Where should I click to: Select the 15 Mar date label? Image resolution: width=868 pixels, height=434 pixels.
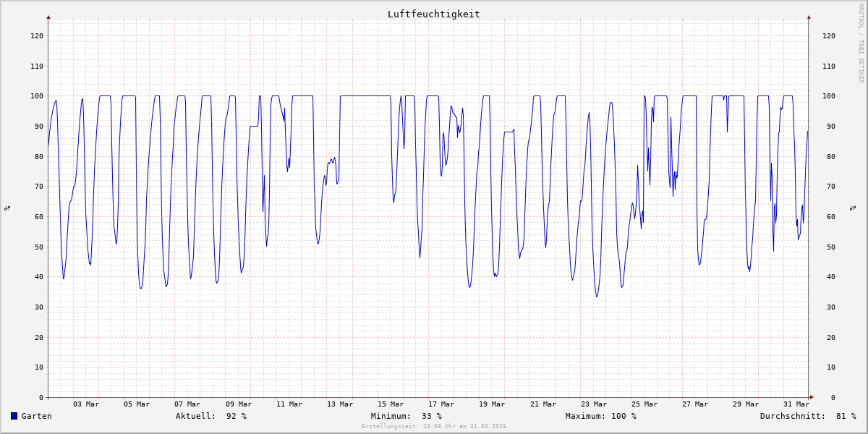coord(391,404)
